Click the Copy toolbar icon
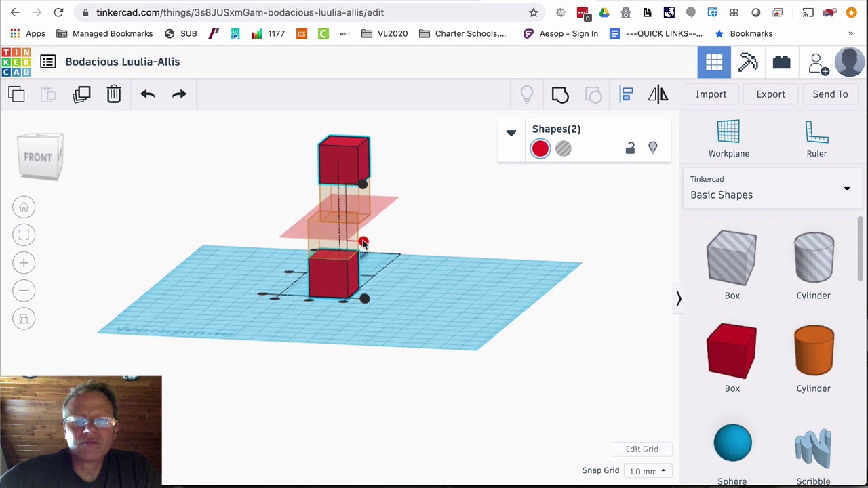The width and height of the screenshot is (868, 488). coord(17,94)
